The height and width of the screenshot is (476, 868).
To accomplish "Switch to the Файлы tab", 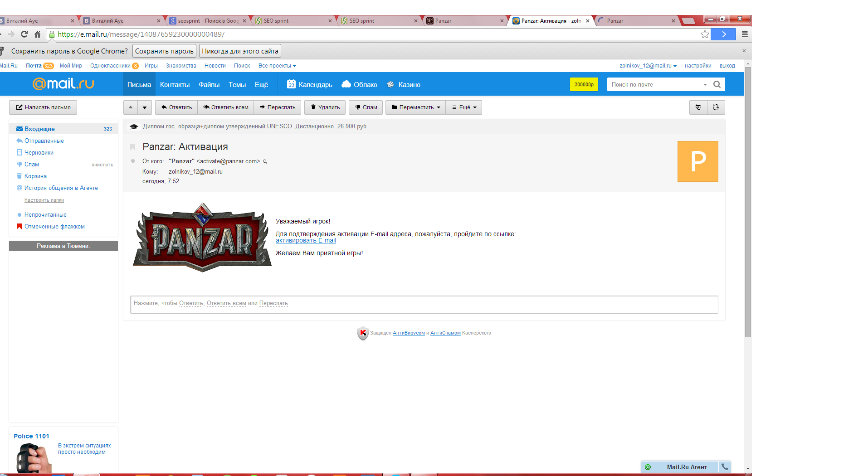I will tap(209, 84).
